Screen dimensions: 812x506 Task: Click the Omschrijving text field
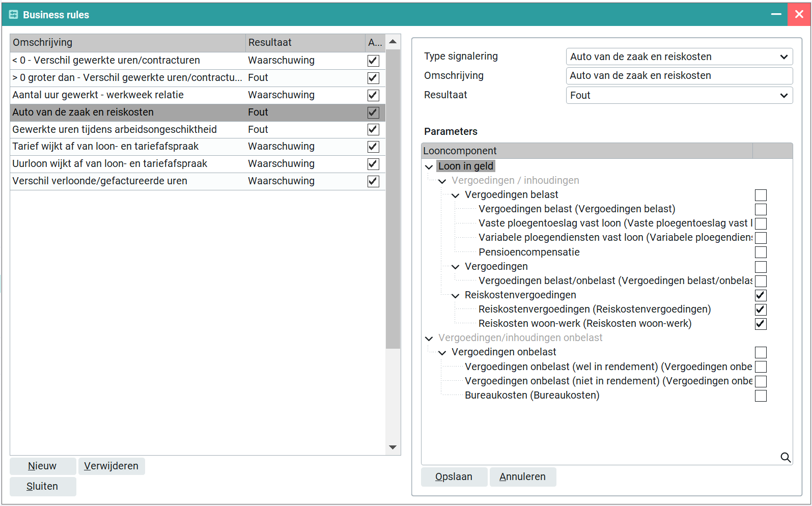(679, 76)
